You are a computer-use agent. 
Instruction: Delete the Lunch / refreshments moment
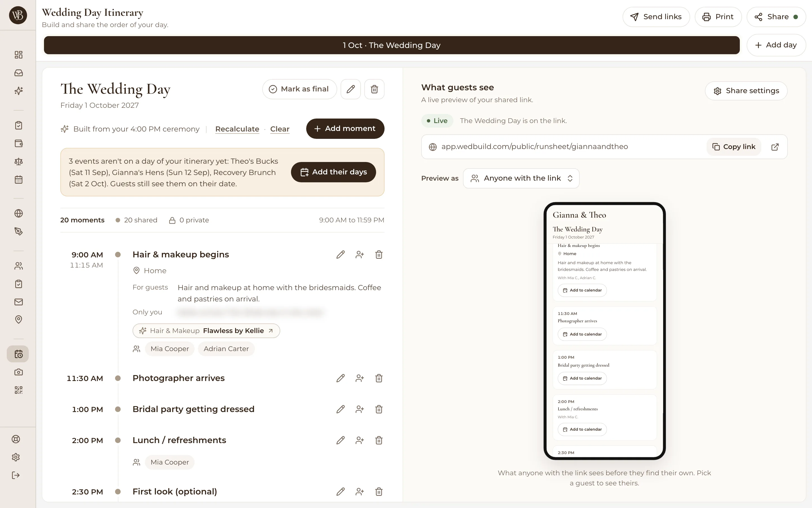coord(379,440)
